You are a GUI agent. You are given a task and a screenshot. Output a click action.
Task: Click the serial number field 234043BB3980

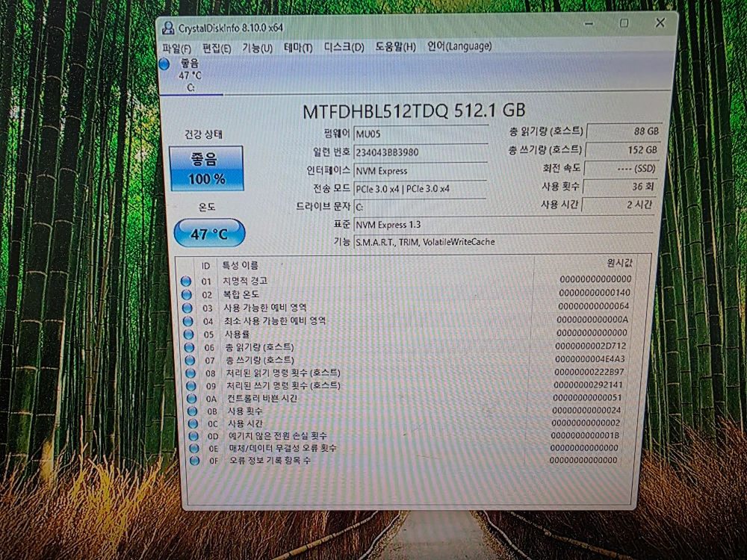pyautogui.click(x=421, y=152)
